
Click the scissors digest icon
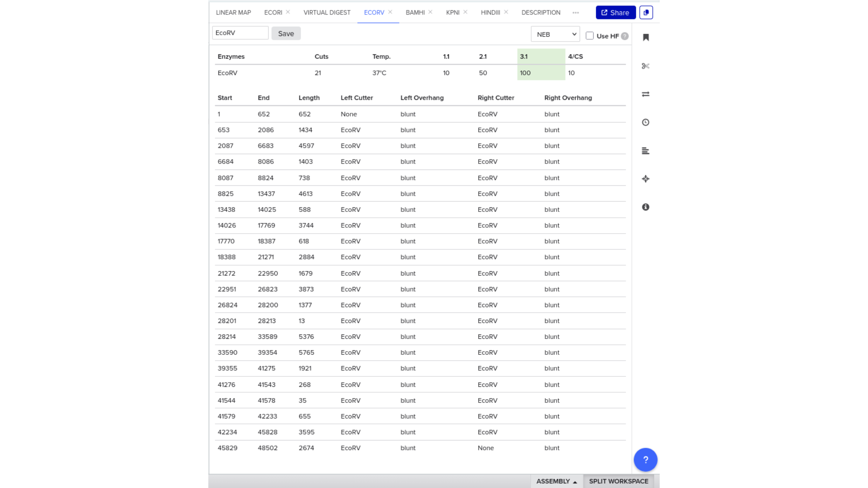pyautogui.click(x=646, y=66)
